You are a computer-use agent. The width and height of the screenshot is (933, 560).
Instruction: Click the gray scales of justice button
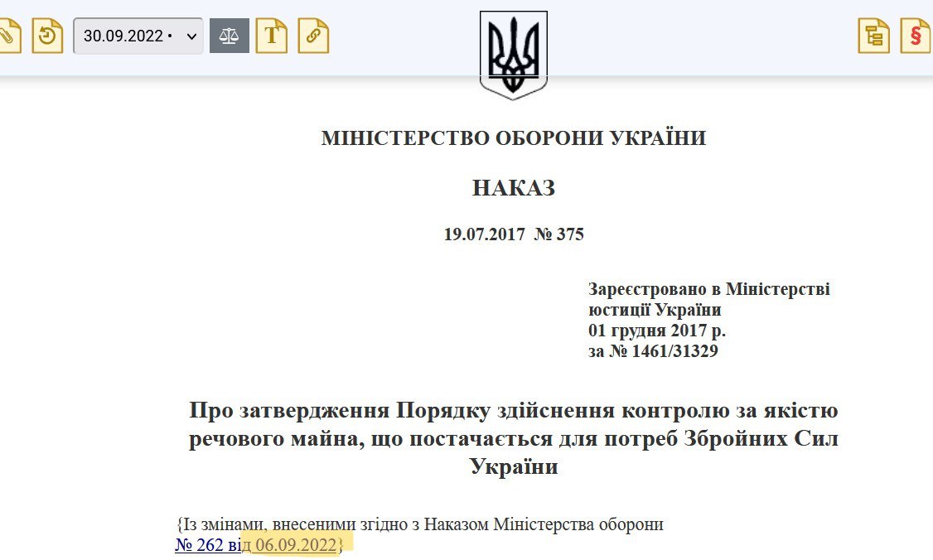click(x=230, y=36)
